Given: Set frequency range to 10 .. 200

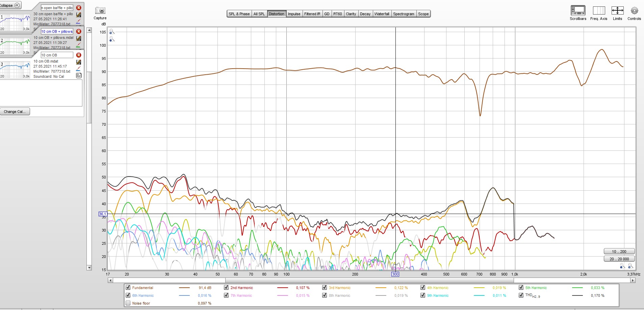Looking at the screenshot, I should coord(619,252).
